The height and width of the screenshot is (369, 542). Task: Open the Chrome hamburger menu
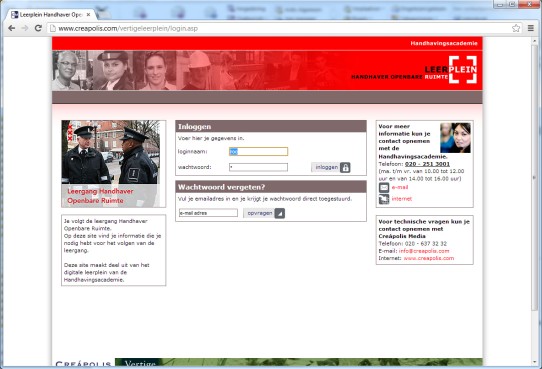click(x=531, y=28)
